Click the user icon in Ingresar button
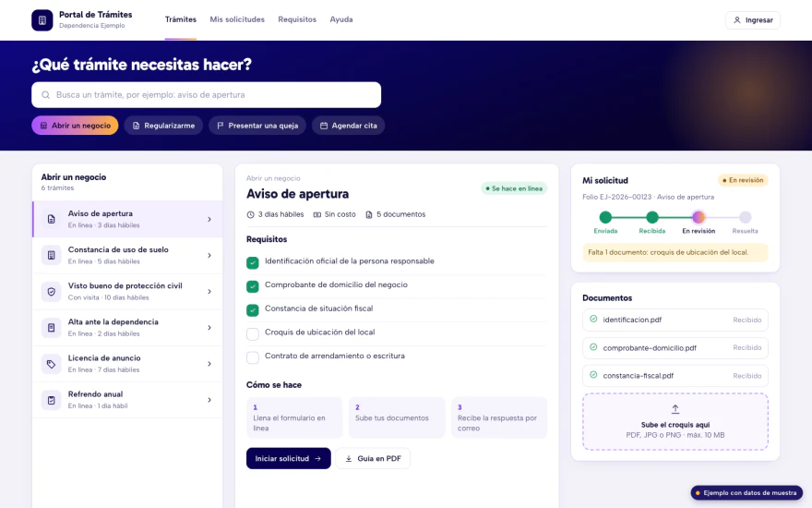The width and height of the screenshot is (812, 508). pyautogui.click(x=737, y=20)
